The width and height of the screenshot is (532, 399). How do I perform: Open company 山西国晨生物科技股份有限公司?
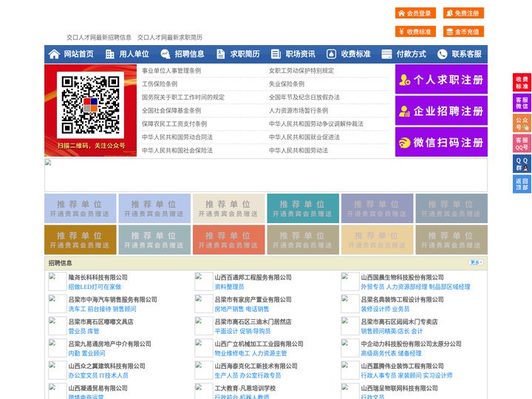[x=403, y=277]
